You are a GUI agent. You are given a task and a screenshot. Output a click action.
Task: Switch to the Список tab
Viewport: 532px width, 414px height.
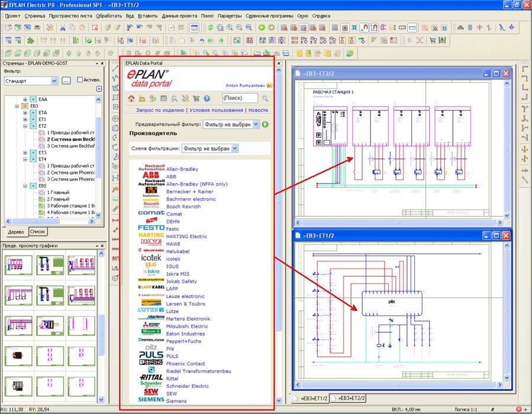[x=37, y=231]
